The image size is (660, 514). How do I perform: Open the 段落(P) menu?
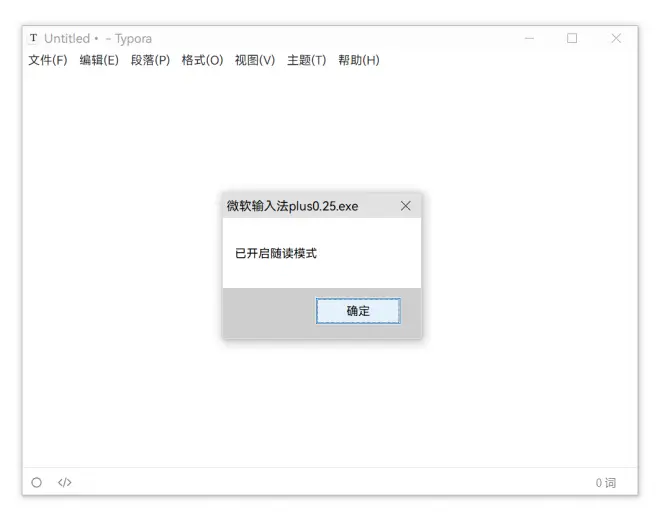150,60
